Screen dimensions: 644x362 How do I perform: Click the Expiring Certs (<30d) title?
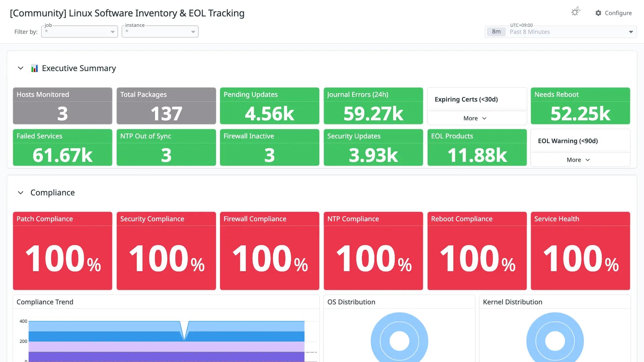pos(466,100)
